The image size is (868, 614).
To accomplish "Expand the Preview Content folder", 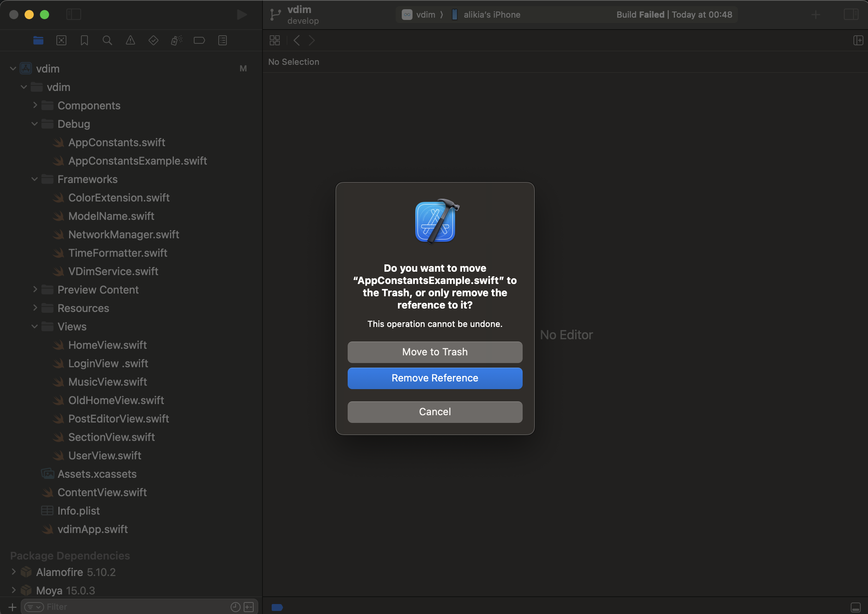I will pos(34,289).
